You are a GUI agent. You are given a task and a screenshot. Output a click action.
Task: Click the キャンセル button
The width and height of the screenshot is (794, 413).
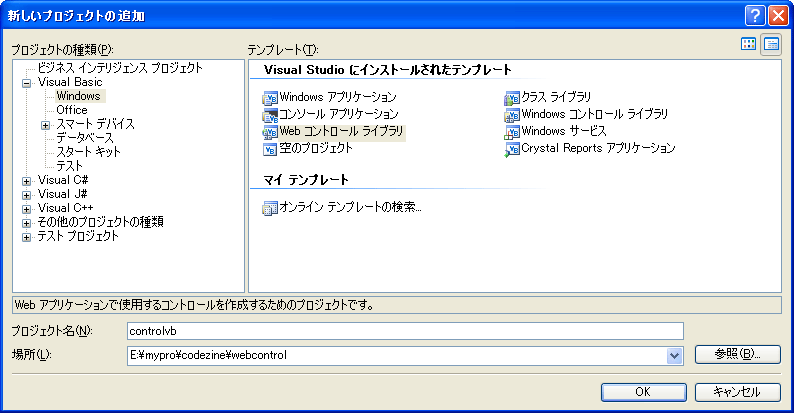pyautogui.click(x=737, y=392)
